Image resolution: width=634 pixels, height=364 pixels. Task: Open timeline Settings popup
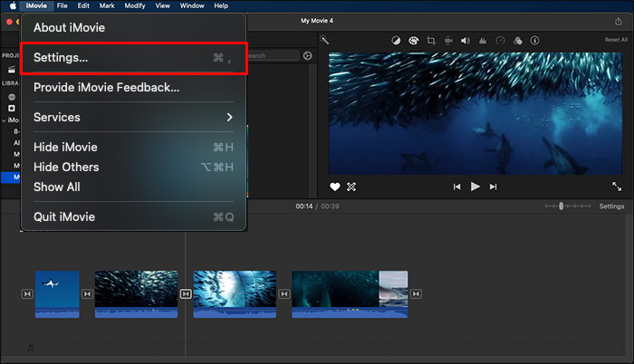(x=611, y=206)
